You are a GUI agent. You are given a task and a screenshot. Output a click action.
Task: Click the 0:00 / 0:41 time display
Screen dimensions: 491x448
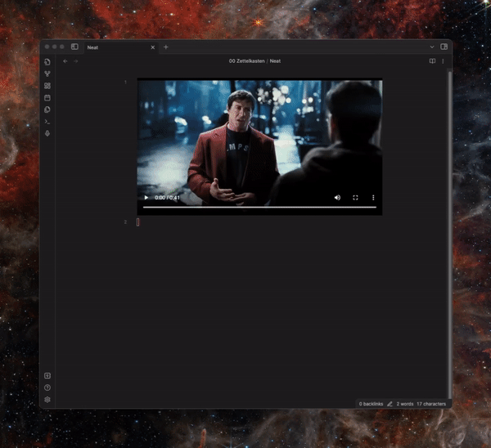coord(167,197)
